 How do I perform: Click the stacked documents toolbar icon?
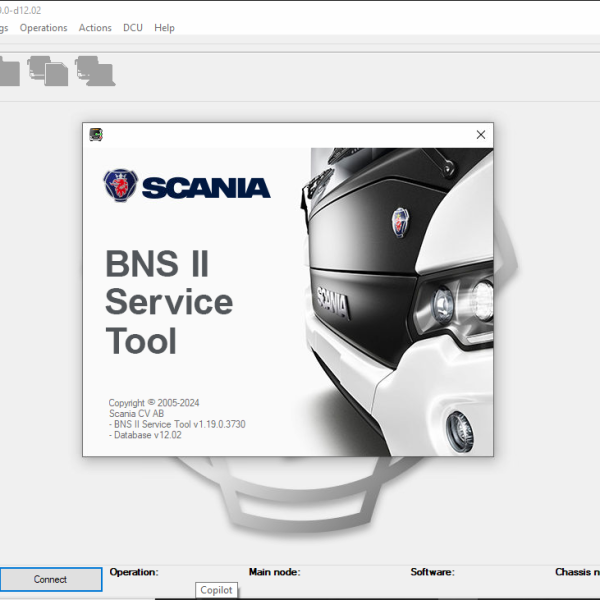(x=47, y=71)
